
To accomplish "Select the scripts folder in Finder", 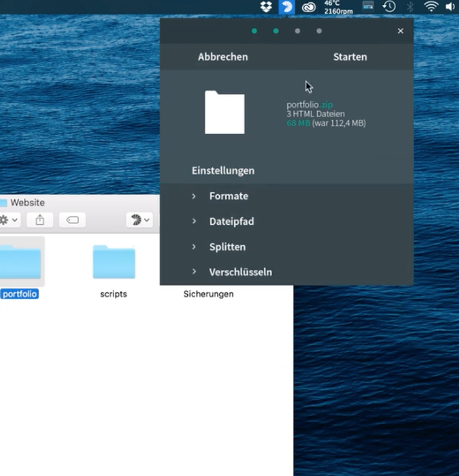I will 114,263.
